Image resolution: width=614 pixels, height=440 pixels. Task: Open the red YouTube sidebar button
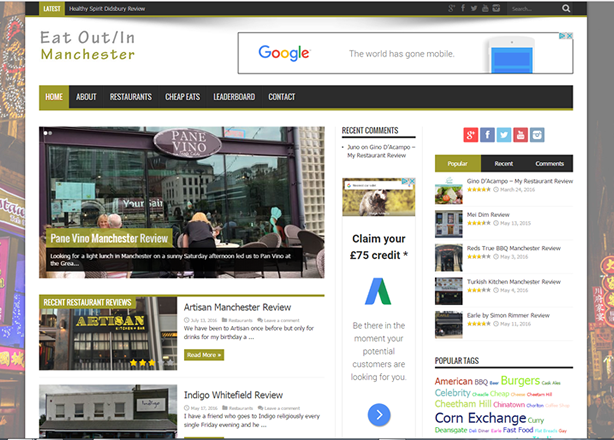[x=520, y=135]
